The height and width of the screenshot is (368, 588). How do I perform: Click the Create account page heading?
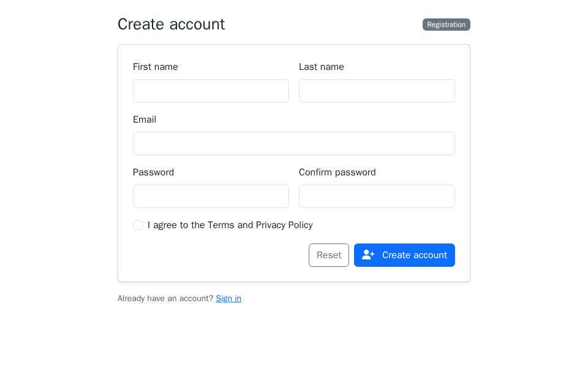171,25
